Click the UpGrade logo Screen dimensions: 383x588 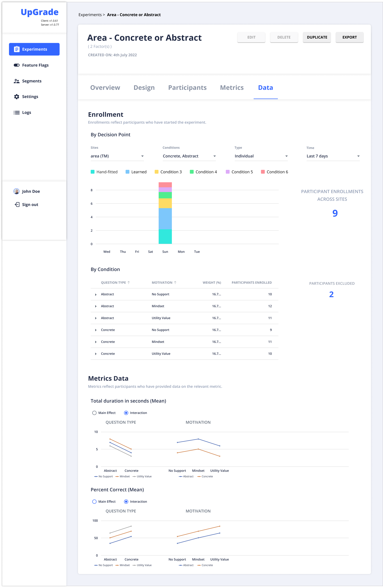coord(40,12)
